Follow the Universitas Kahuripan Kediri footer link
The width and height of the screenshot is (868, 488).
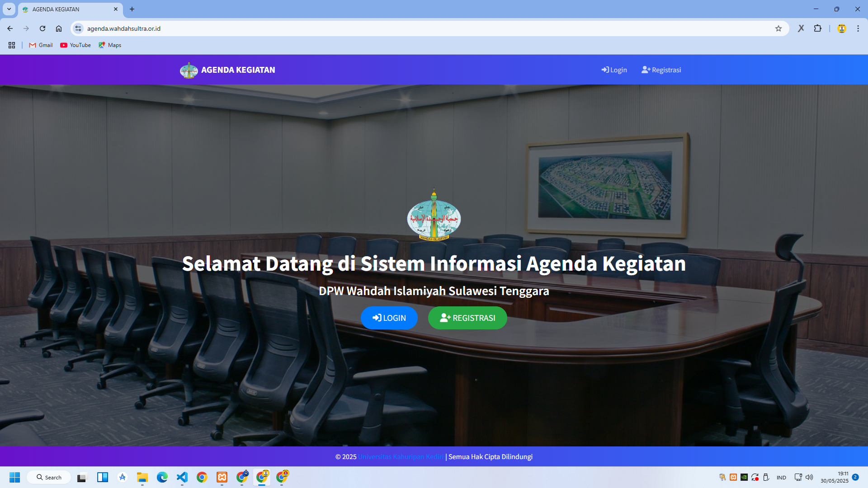(x=401, y=457)
